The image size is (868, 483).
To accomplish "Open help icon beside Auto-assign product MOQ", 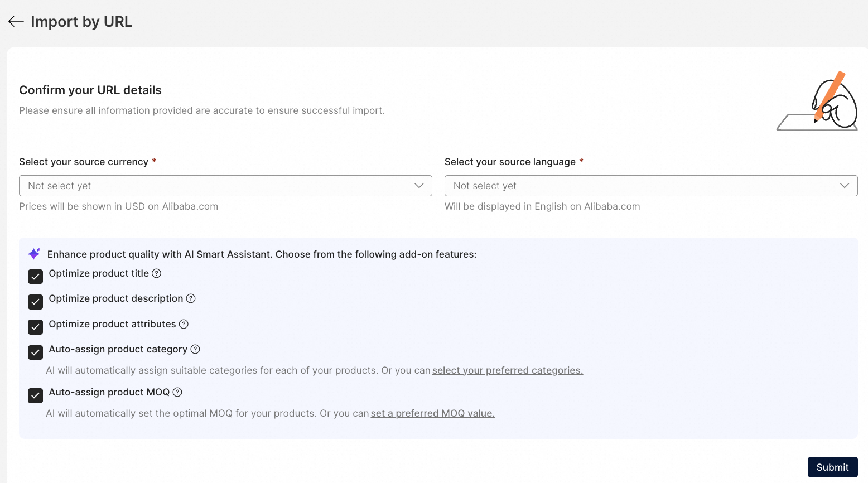I will pos(177,392).
